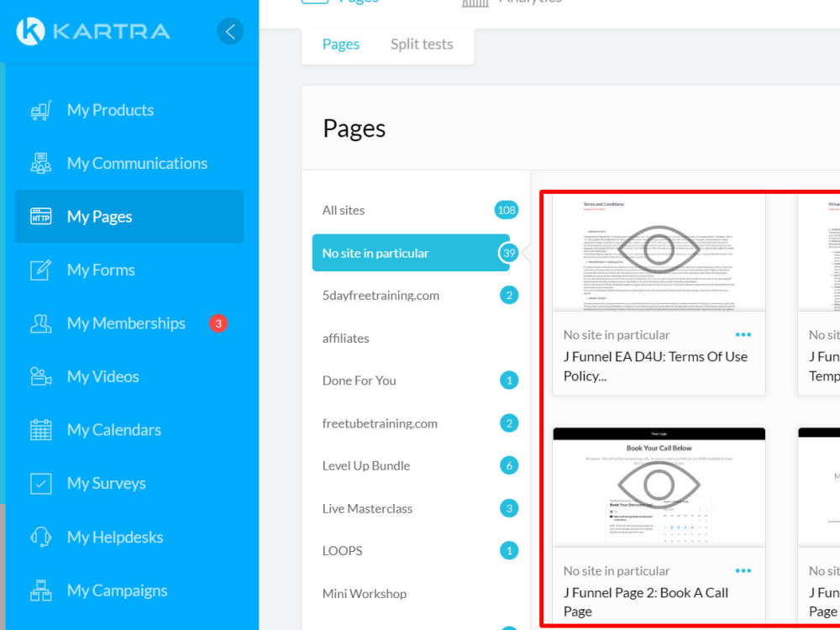Open options menu for Terms Of Use page

coord(743,335)
